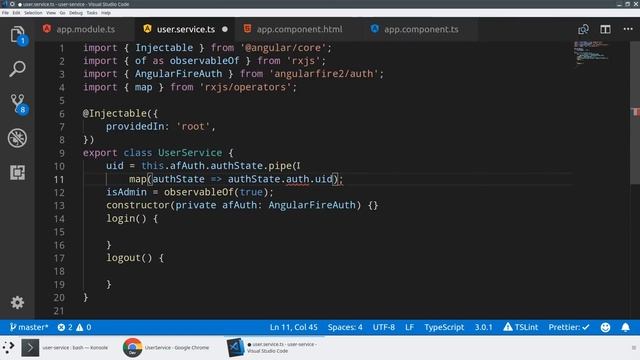The height and width of the screenshot is (360, 640).
Task: Click 'AngularFireAuth' in constructor line
Action: coord(312,205)
